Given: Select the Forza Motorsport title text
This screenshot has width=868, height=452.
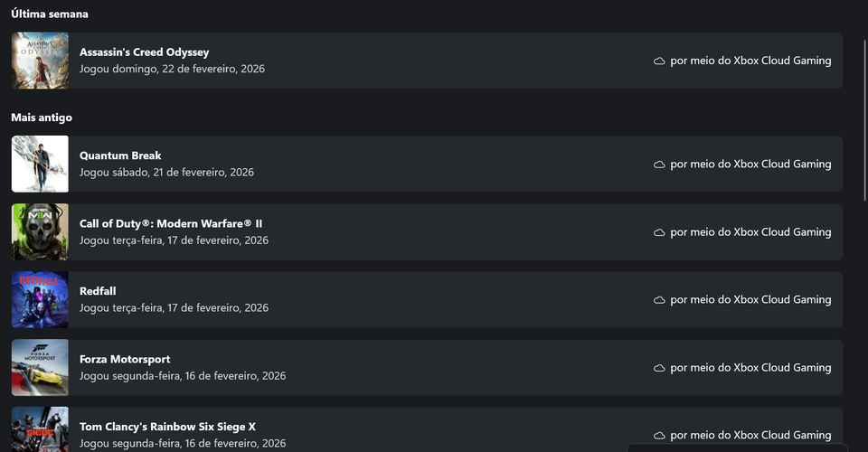Looking at the screenshot, I should (125, 359).
